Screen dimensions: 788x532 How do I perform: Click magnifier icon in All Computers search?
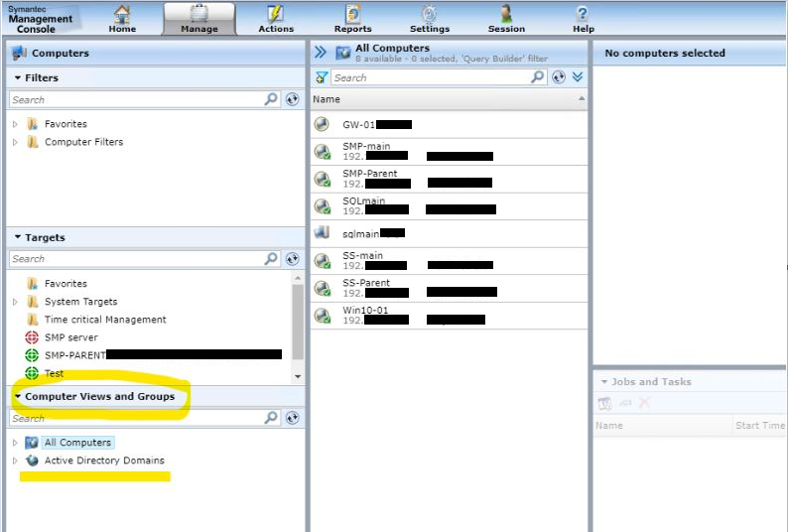538,77
